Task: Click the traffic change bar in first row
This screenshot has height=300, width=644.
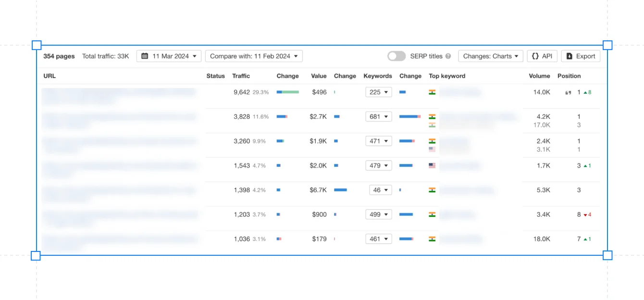Action: pyautogui.click(x=287, y=92)
